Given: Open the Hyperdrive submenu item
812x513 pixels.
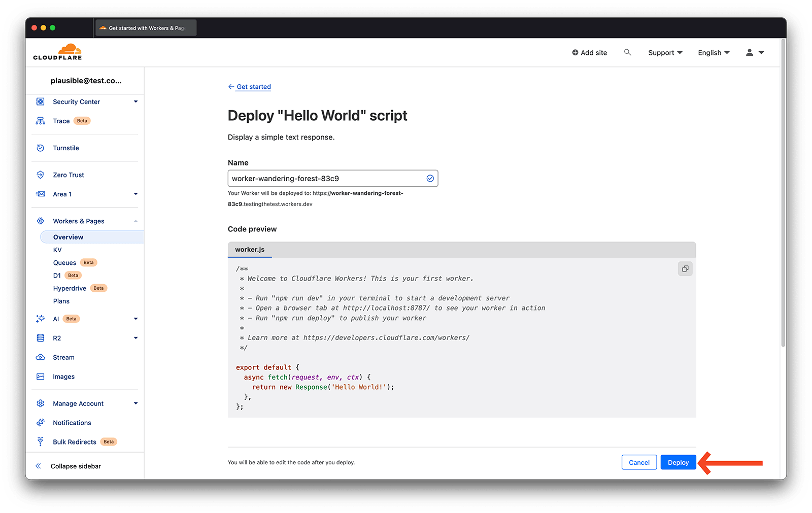Looking at the screenshot, I should 70,288.
